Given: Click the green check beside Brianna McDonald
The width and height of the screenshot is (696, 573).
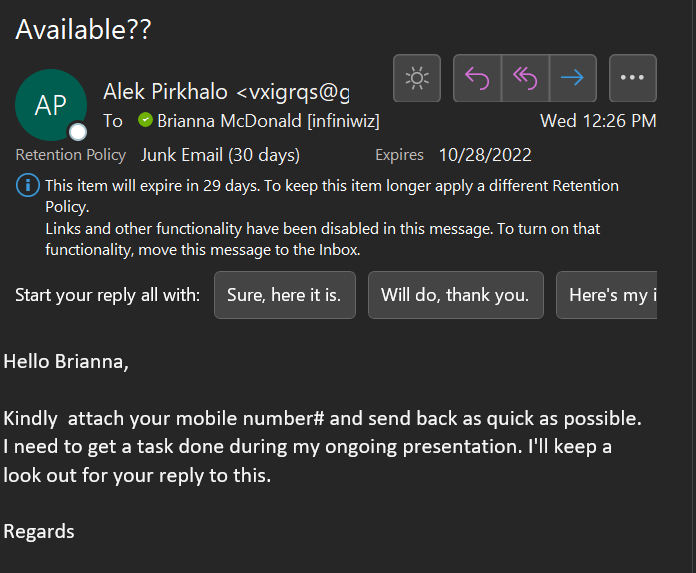Looking at the screenshot, I should (x=145, y=120).
